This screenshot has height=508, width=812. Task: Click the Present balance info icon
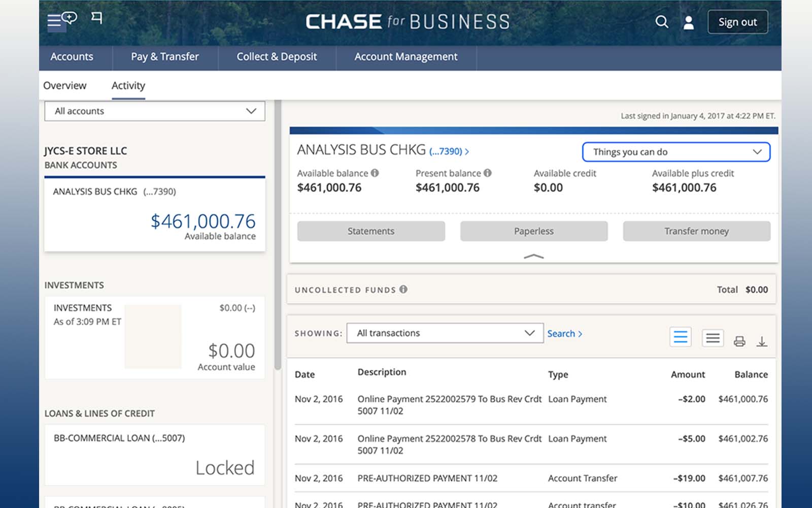pos(487,173)
